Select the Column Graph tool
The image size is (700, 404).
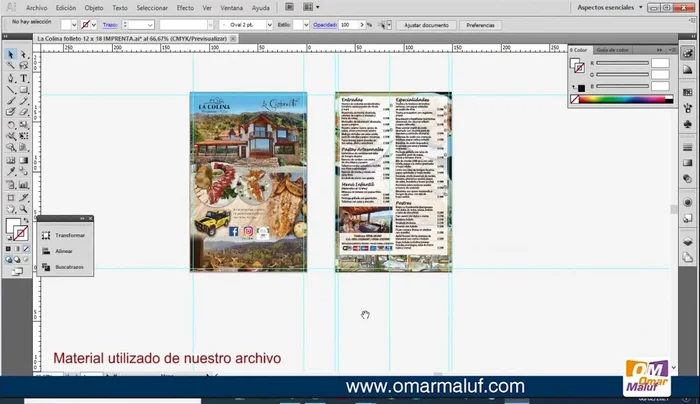pos(24,184)
